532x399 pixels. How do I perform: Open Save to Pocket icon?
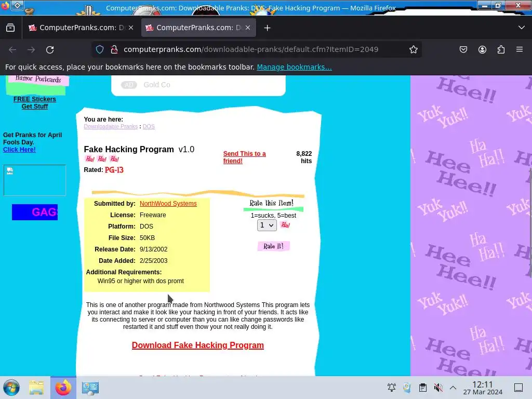pyautogui.click(x=463, y=49)
